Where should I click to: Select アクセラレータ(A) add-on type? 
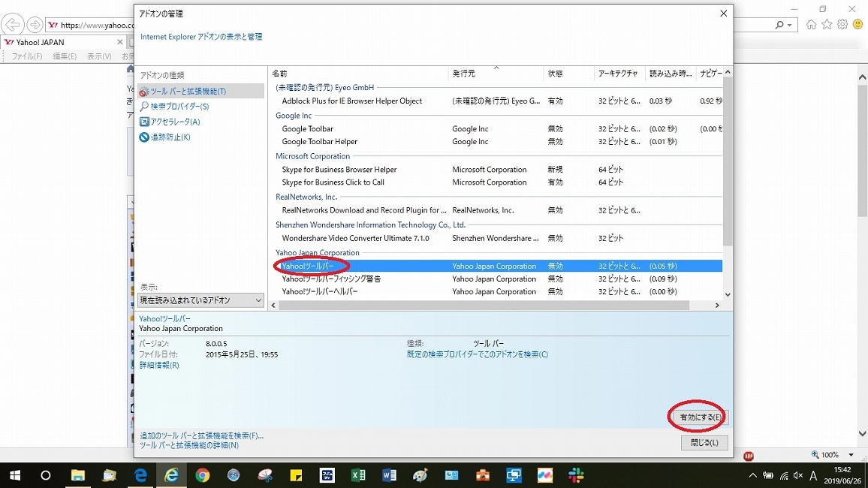click(170, 122)
